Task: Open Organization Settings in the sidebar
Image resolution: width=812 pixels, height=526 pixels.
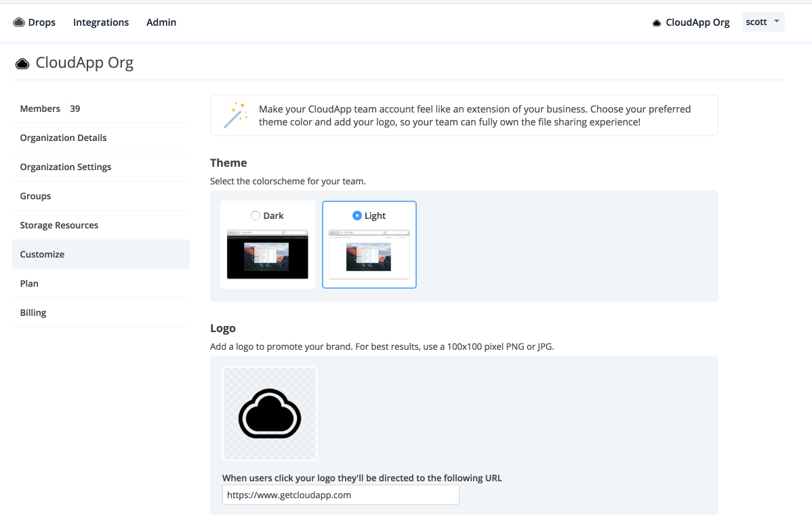Action: (x=101, y=167)
